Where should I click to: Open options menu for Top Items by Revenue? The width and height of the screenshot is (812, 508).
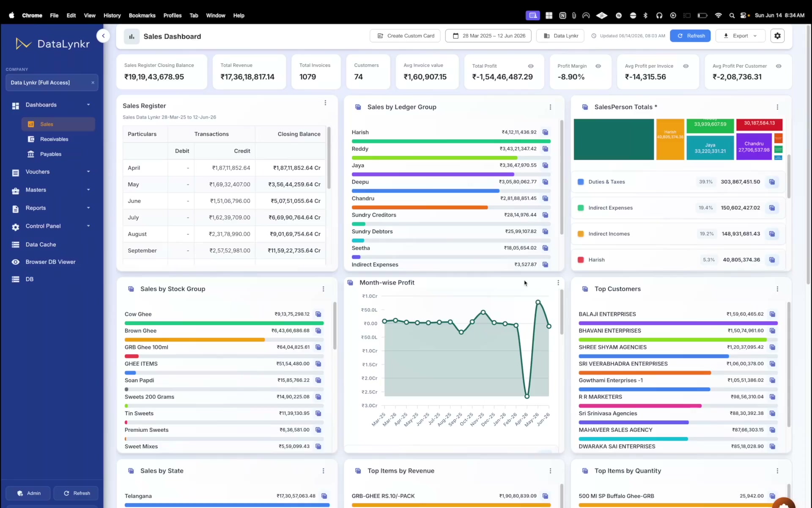(x=550, y=471)
